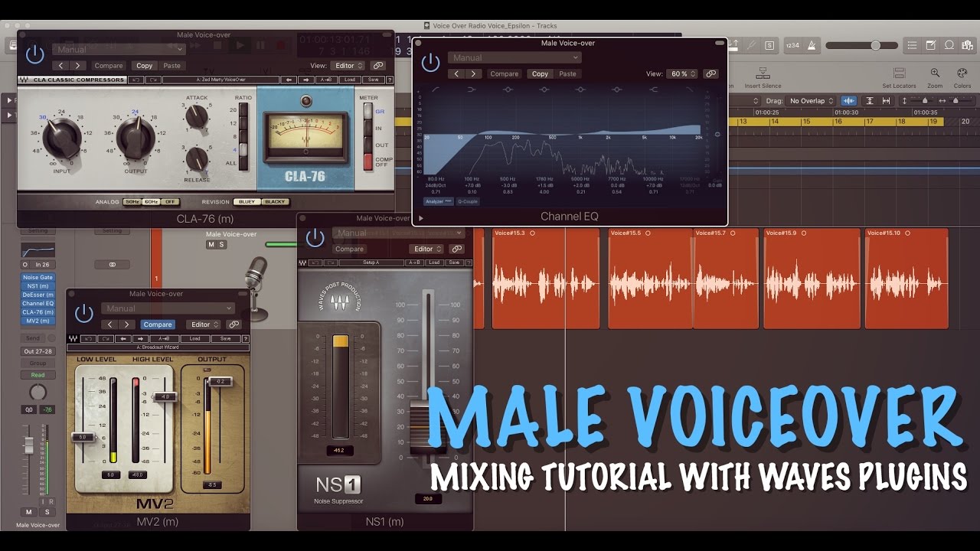Turn off the CLA-76 plugin power button
The width and height of the screenshot is (980, 551).
point(34,54)
